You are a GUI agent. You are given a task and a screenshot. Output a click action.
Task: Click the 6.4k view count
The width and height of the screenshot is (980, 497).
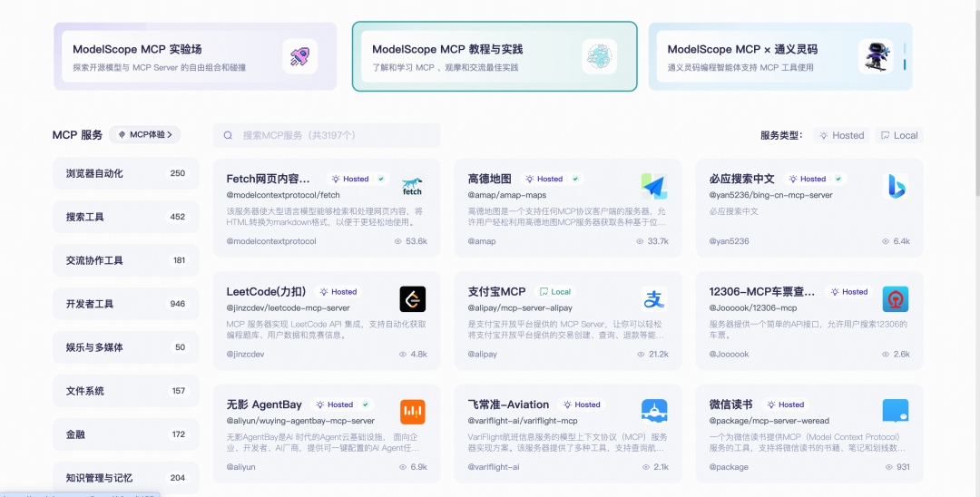pos(902,241)
